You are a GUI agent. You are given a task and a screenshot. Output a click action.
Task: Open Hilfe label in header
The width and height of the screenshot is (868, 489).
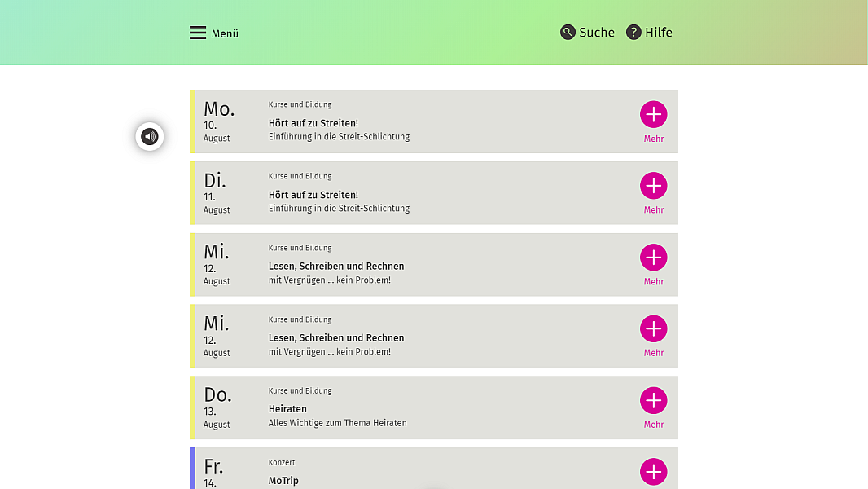(659, 33)
